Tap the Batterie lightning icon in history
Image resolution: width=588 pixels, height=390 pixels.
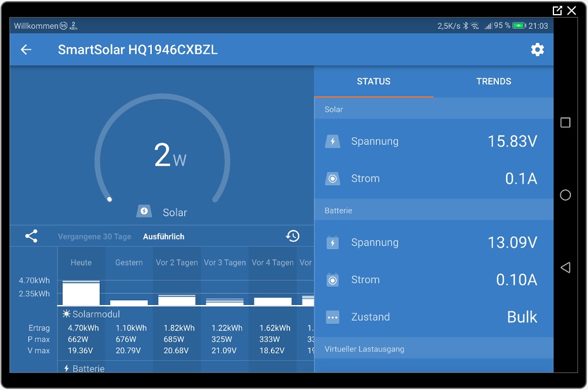tap(66, 369)
